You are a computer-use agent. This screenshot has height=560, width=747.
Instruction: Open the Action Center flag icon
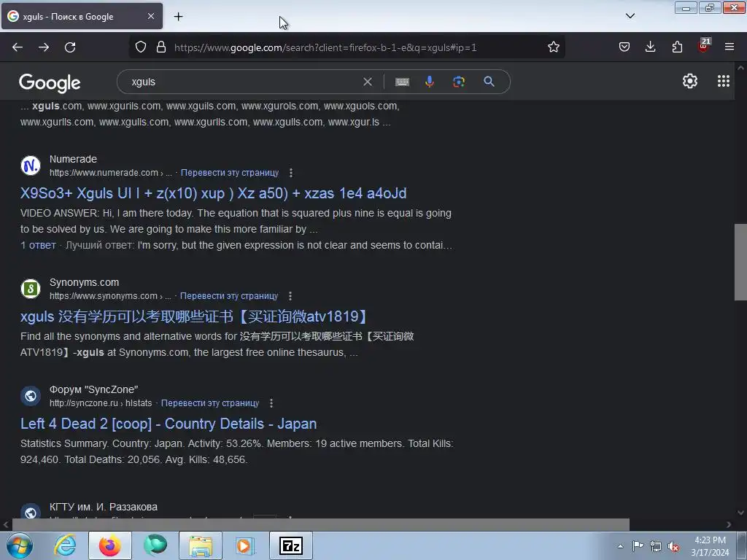click(638, 545)
